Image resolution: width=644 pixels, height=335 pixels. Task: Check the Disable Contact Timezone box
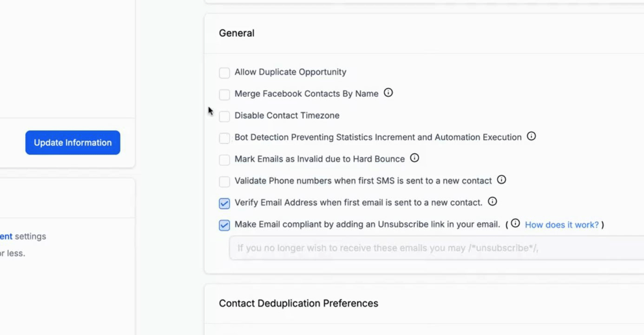pos(224,116)
